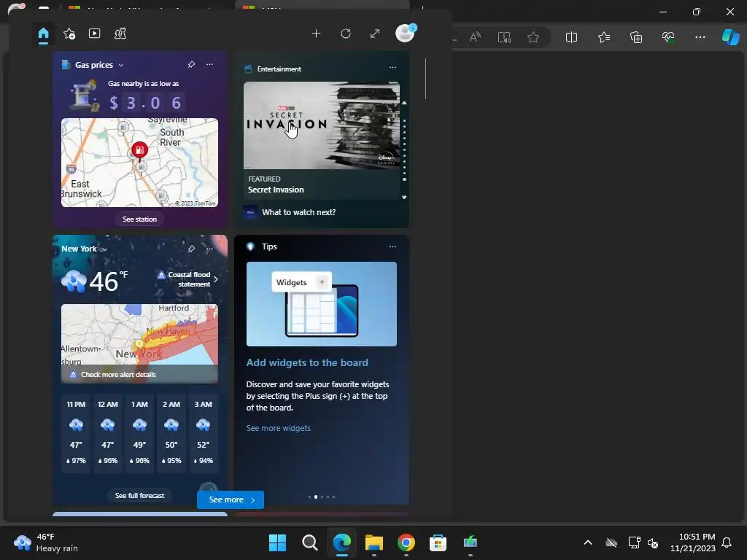Select the 2 AM hourly forecast
This screenshot has width=747, height=560.
[x=171, y=433]
